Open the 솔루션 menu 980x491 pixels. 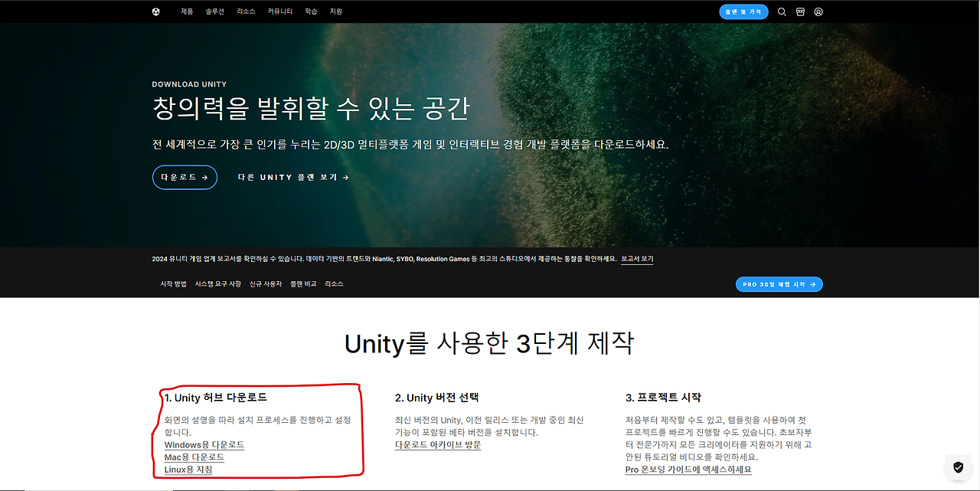(215, 11)
